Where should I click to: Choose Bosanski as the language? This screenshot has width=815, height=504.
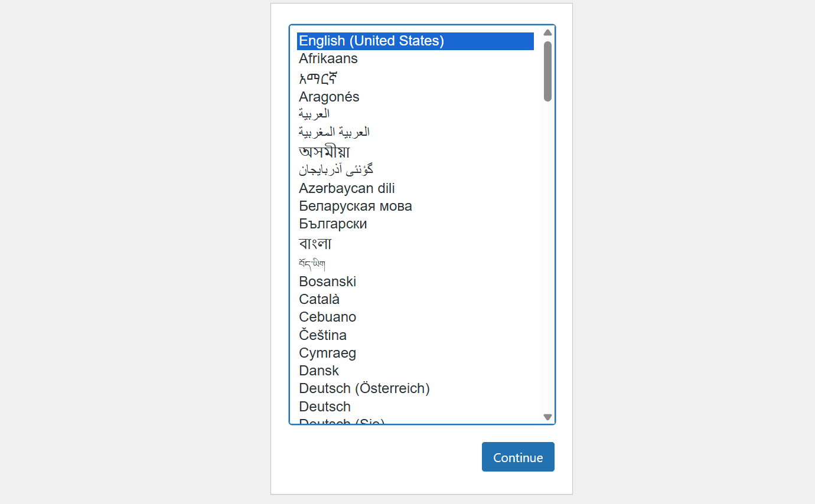click(328, 282)
